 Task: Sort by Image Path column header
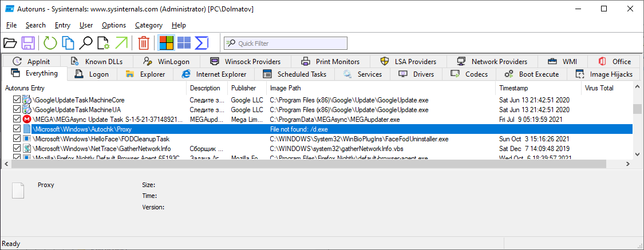(381, 88)
